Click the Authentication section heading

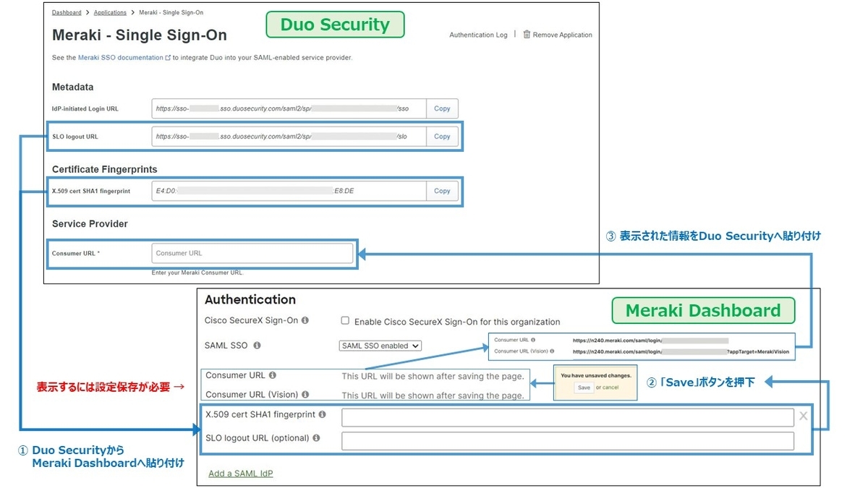[x=250, y=299]
